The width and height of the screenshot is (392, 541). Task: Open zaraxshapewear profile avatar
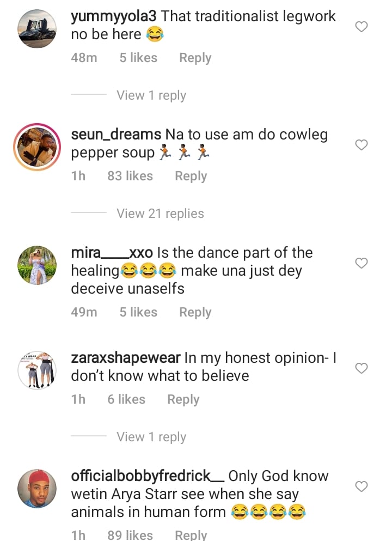[37, 370]
